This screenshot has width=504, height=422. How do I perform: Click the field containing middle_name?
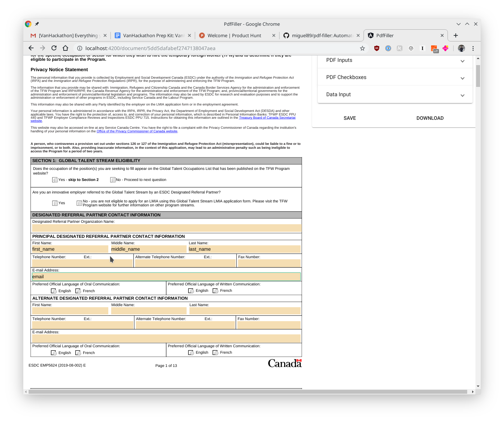[148, 249]
